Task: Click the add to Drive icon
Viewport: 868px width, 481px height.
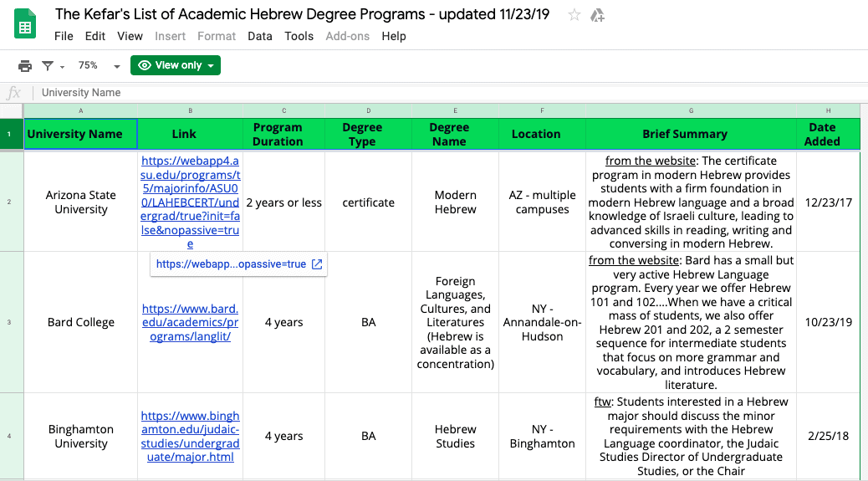Action: click(597, 16)
